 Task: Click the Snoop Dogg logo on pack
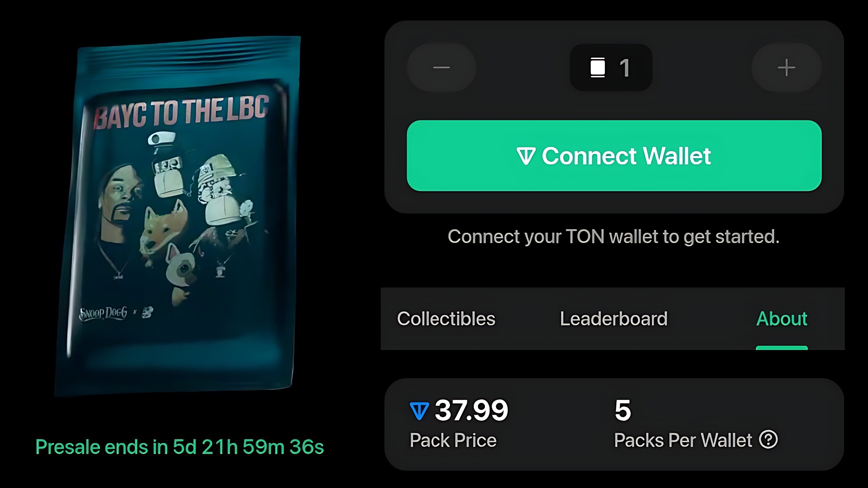point(103,313)
